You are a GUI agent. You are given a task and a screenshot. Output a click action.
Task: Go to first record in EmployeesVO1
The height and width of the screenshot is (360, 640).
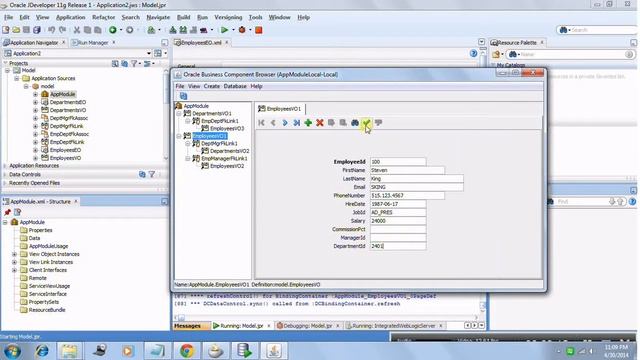[262, 122]
